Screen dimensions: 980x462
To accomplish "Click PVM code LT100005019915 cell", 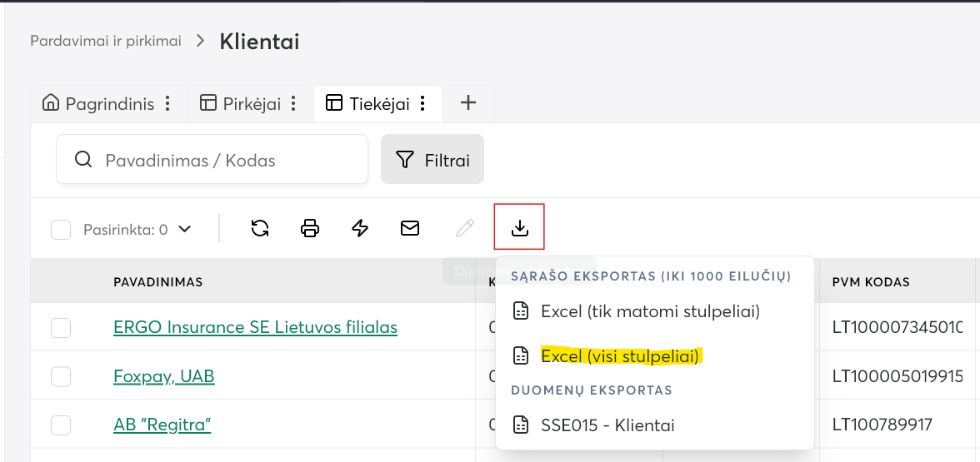I will tap(897, 376).
